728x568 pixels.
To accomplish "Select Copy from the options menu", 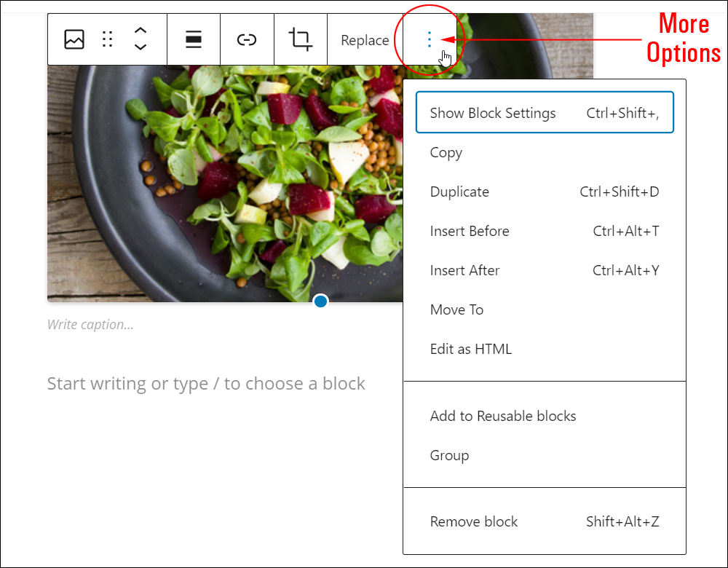I will tap(545, 152).
